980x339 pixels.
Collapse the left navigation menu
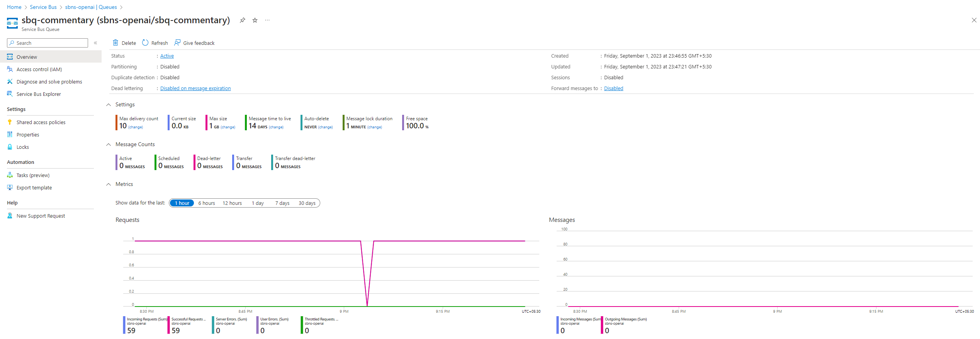tap(95, 43)
